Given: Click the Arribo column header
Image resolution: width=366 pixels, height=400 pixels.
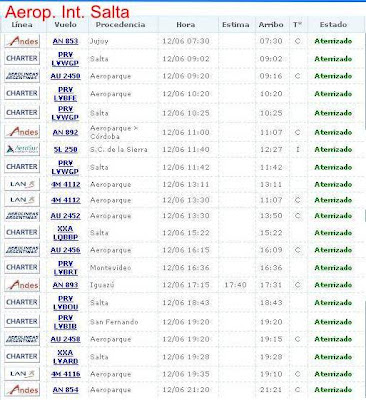Looking at the screenshot, I should coord(271,25).
